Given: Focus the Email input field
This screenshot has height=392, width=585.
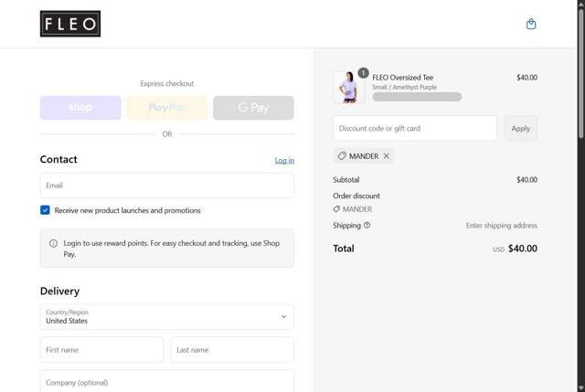Looking at the screenshot, I should 167,185.
